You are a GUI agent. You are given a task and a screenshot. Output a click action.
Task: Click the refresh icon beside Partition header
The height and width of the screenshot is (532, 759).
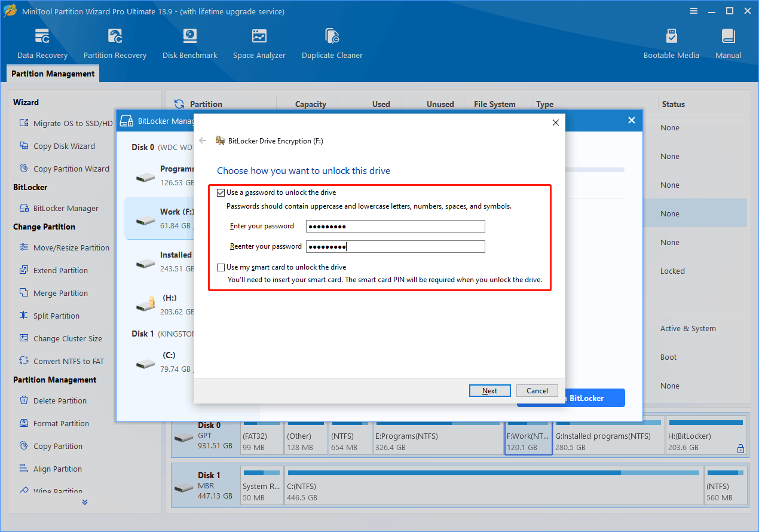coord(178,104)
